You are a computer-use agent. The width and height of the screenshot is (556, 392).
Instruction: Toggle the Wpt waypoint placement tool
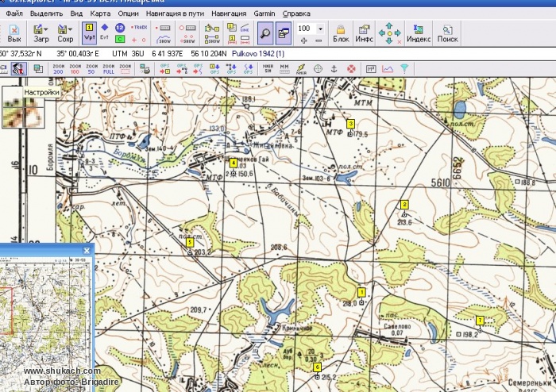point(89,33)
